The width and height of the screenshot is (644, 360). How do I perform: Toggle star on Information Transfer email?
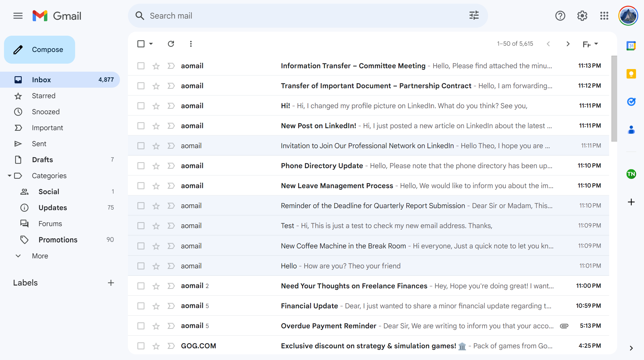click(x=156, y=65)
